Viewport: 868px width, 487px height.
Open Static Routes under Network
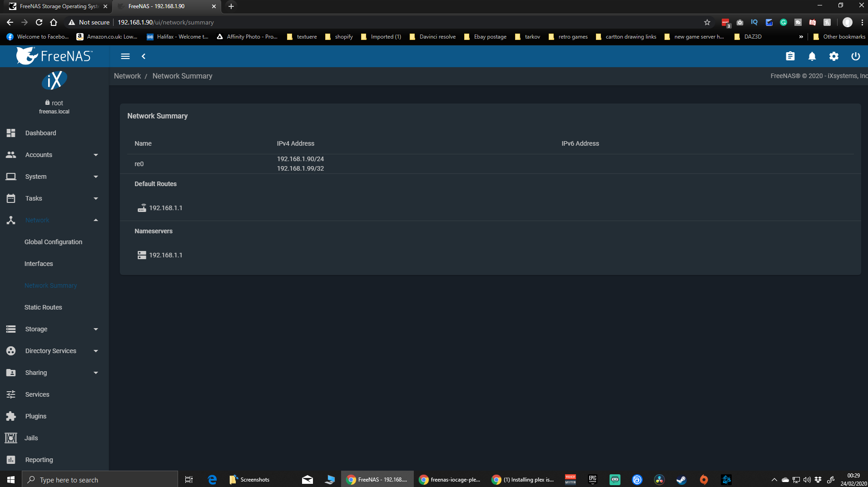pos(43,307)
